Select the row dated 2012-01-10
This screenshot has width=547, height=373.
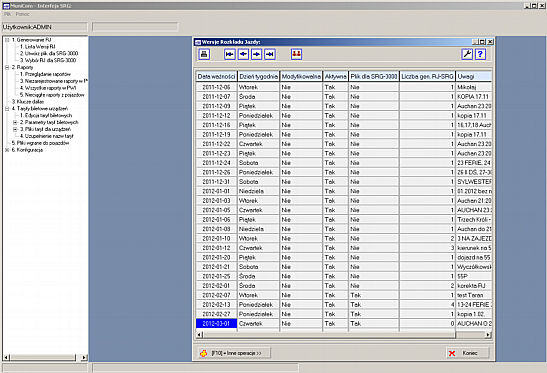(344, 239)
